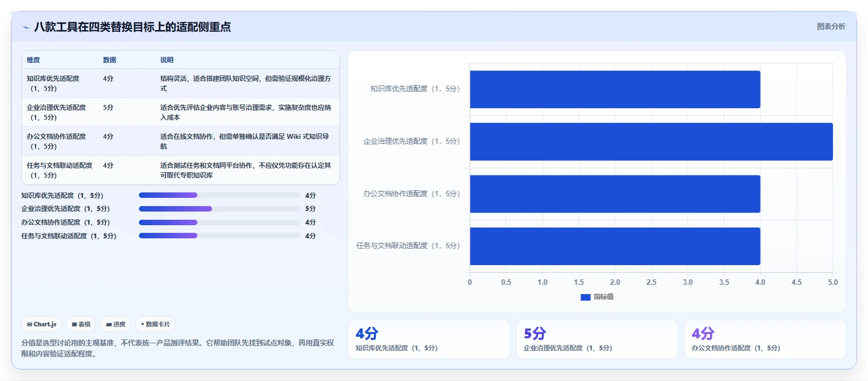Click the 数据 table column header

pos(109,60)
